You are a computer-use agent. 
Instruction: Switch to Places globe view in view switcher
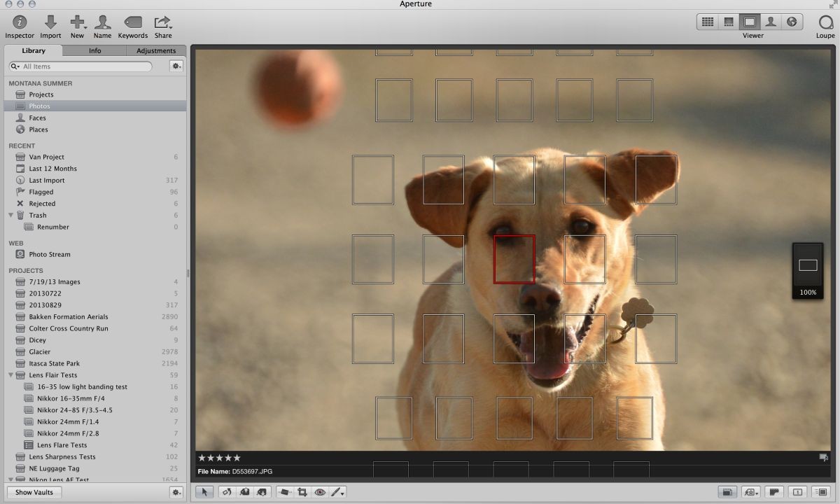pyautogui.click(x=792, y=22)
